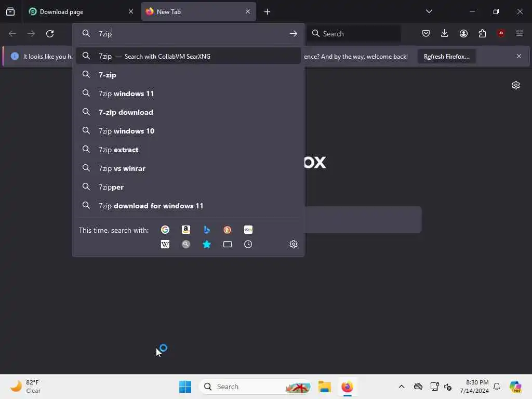The image size is (532, 399).
Task: Switch to the Download page tab
Action: tap(81, 12)
